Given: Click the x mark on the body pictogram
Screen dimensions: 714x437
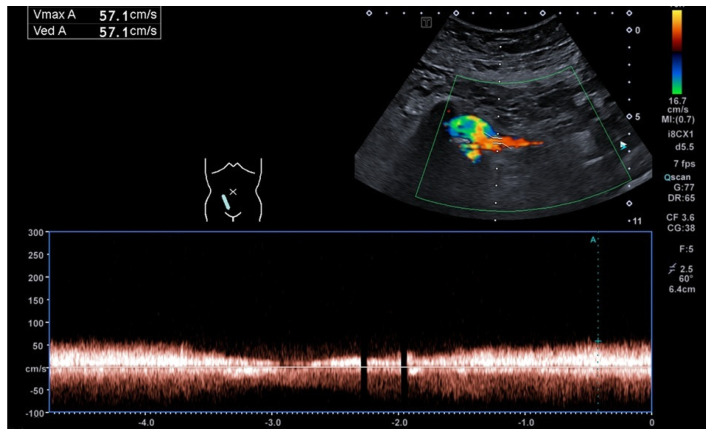Looking at the screenshot, I should pyautogui.click(x=233, y=192).
